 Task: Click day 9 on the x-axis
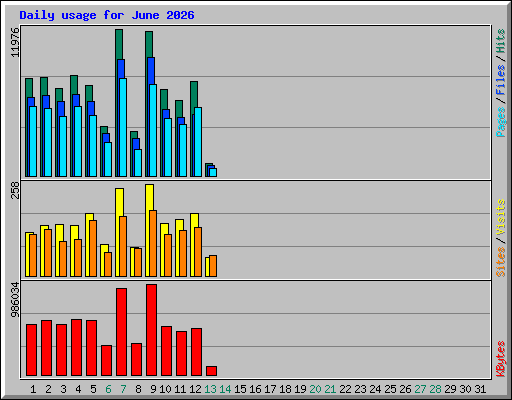[153, 389]
